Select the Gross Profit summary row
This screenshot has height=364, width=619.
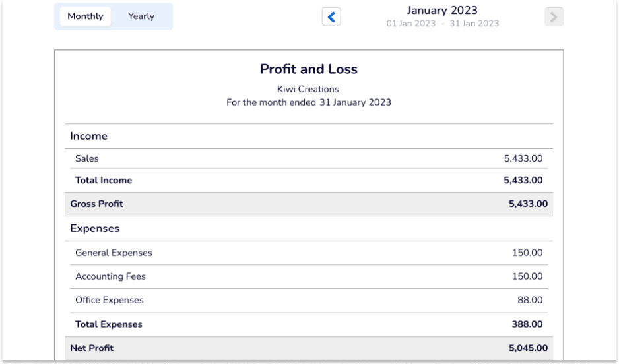click(x=309, y=204)
